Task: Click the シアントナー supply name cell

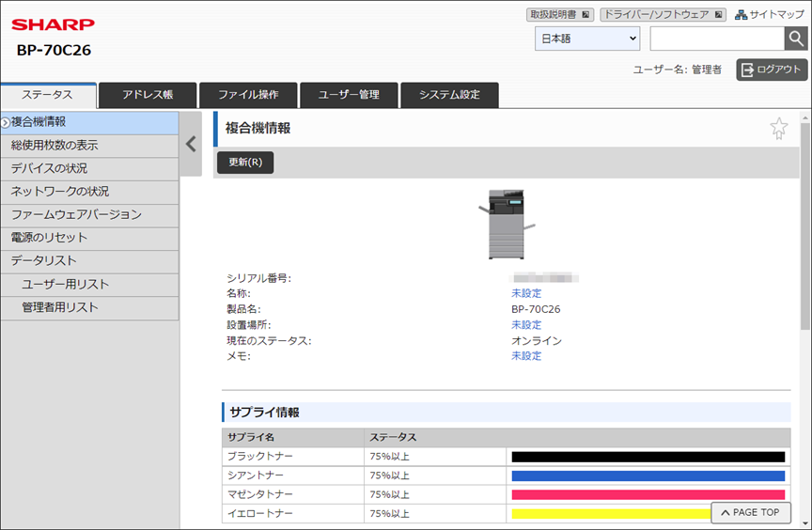Action: click(293, 475)
